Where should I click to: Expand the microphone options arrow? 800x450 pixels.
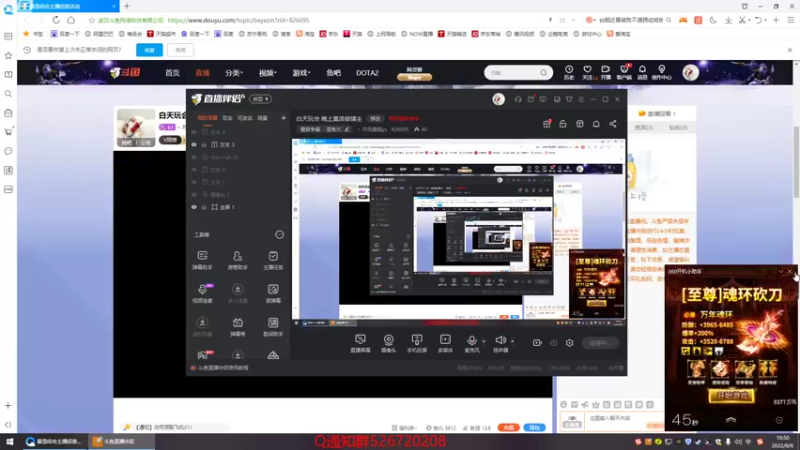[484, 341]
